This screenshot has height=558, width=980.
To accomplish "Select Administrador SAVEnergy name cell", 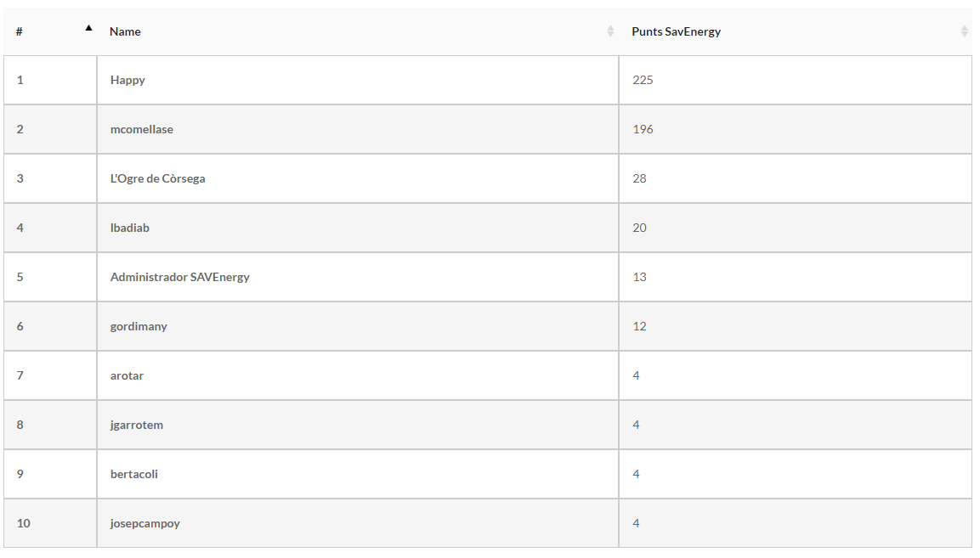I will coord(180,277).
